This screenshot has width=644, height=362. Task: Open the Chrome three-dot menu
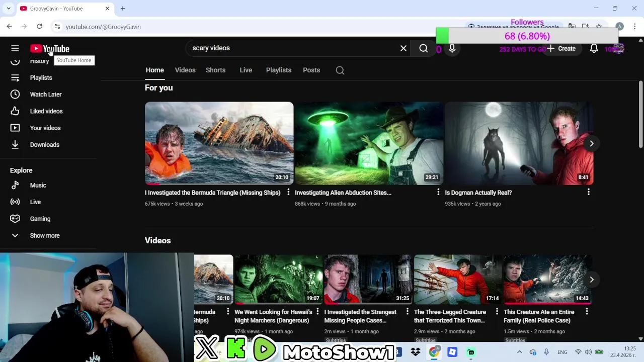coord(635,27)
